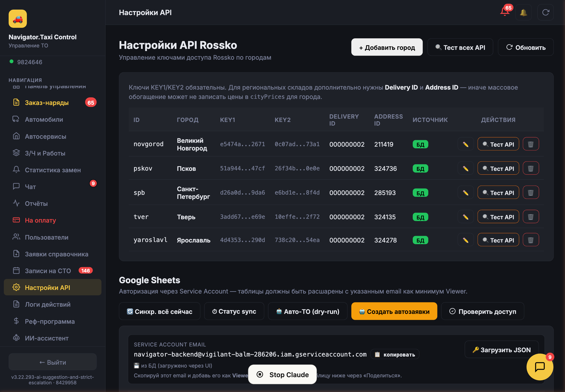Viewport: 565px width, 392px height.
Task: Delete the spb row via trash icon
Action: (531, 193)
